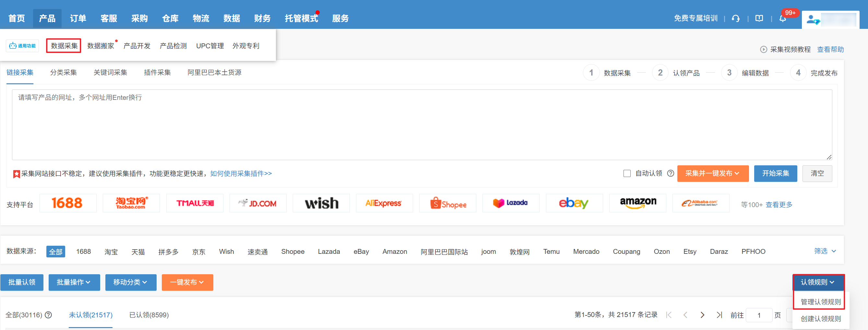The height and width of the screenshot is (330, 868).
Task: Select the TMALL 天猫 platform logo
Action: click(x=195, y=203)
